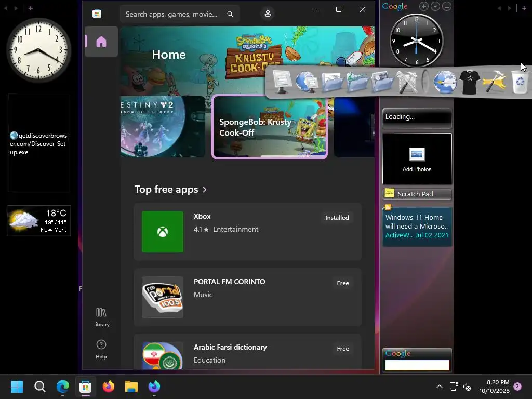Add a widget using left panel plus button
The width and height of the screenshot is (532, 399).
[x=31, y=8]
